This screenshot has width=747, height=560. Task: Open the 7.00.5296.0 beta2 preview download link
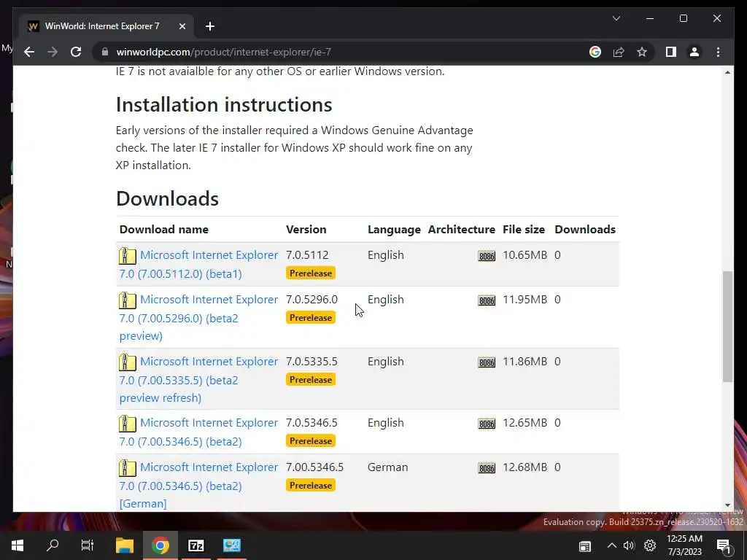(x=198, y=318)
